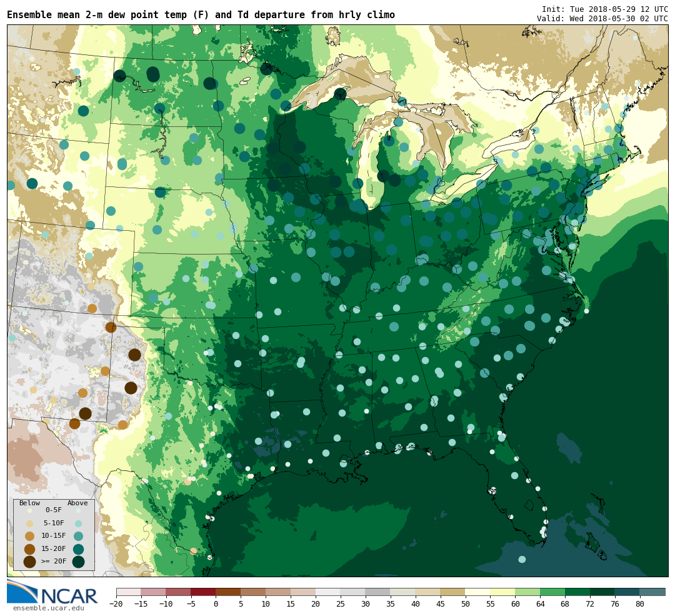Select the colorbar swatch between 0 and 5
The height and width of the screenshot is (616, 675).
pos(228,592)
